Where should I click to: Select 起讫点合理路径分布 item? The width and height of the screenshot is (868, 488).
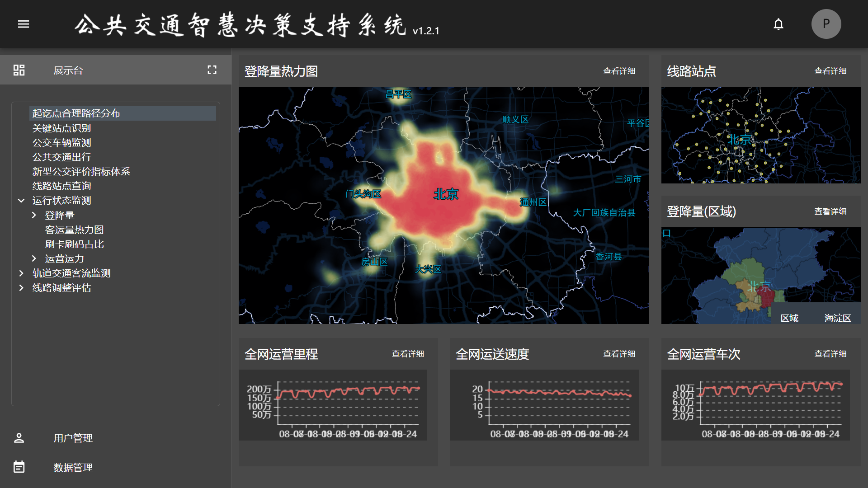click(x=123, y=113)
